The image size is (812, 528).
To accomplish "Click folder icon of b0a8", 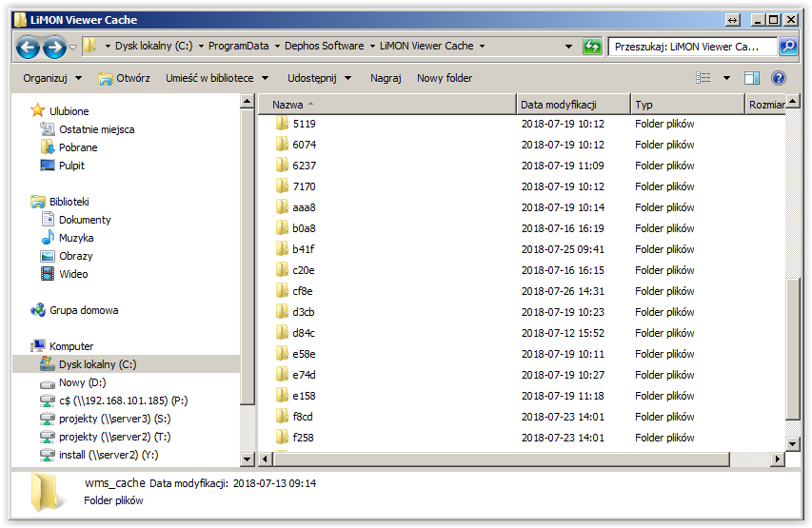I will (x=282, y=228).
